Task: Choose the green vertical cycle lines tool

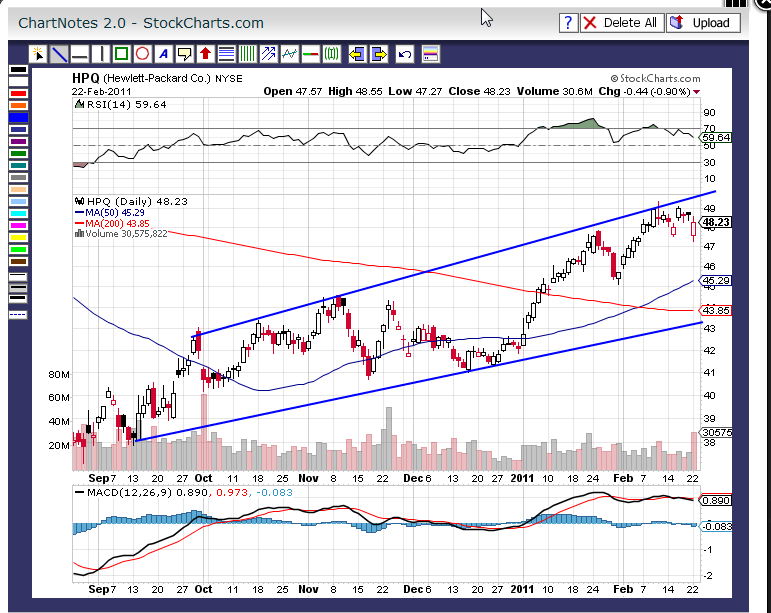Action: [247, 54]
